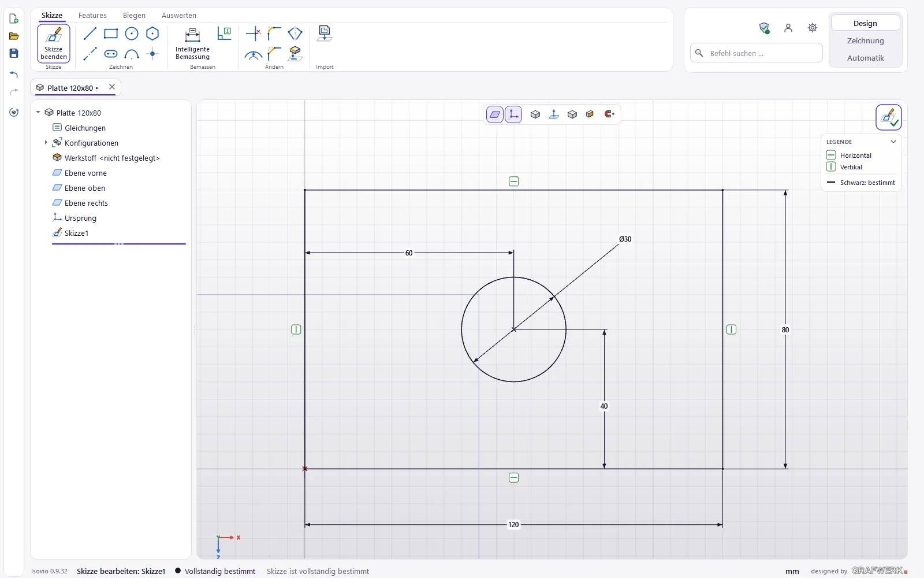Expand the Konfigurationen tree node
The image size is (924, 578).
(x=46, y=143)
